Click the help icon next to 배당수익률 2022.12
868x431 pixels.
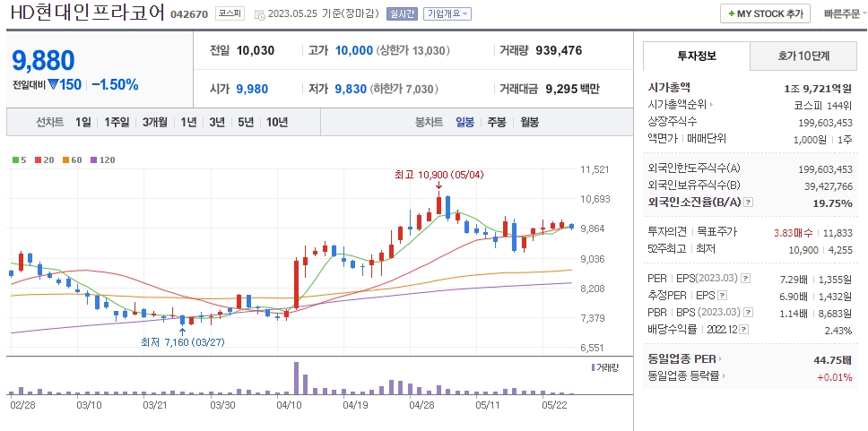744,330
